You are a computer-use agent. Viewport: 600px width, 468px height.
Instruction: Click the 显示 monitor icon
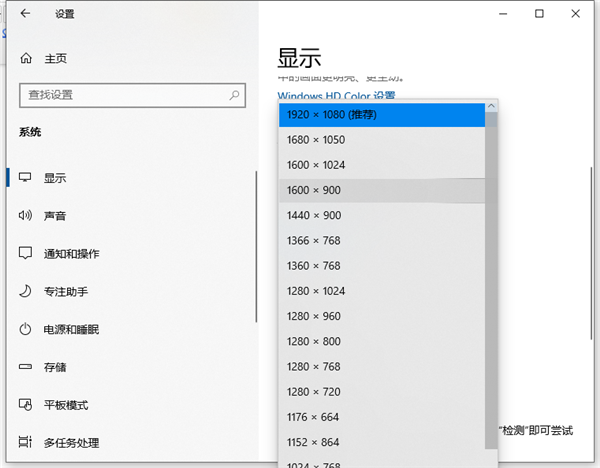(25, 178)
